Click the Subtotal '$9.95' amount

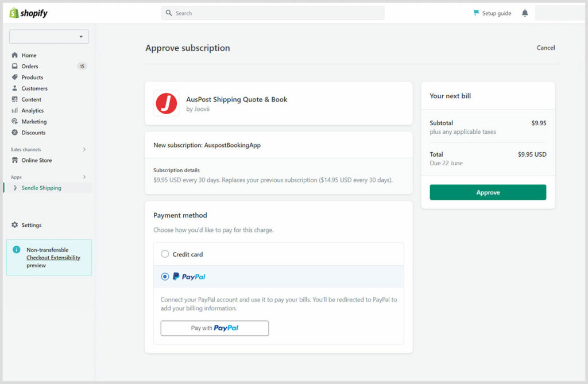pyautogui.click(x=539, y=123)
